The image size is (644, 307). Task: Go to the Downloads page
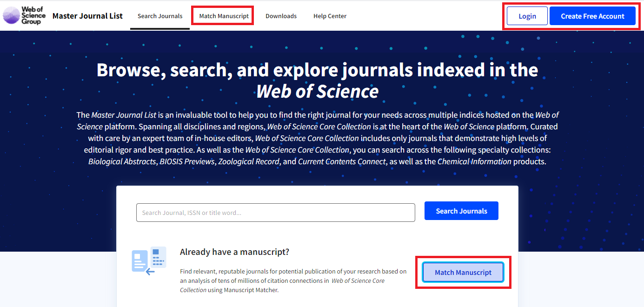281,16
